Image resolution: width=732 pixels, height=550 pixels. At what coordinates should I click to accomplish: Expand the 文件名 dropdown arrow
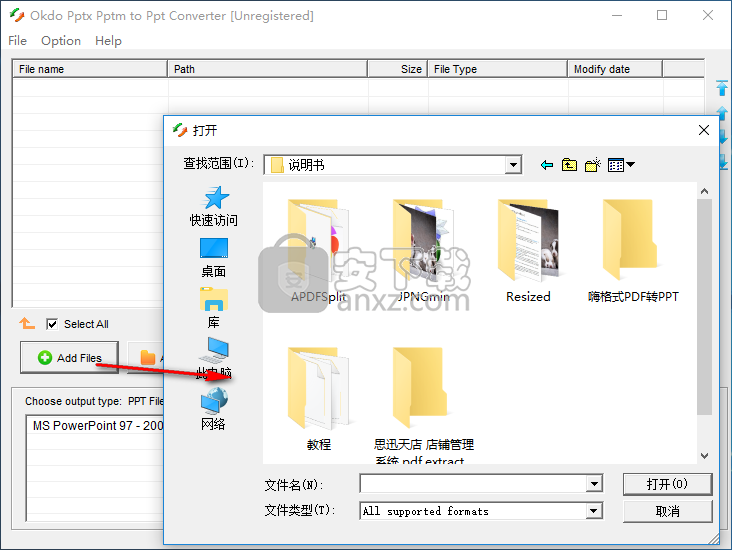pyautogui.click(x=594, y=484)
